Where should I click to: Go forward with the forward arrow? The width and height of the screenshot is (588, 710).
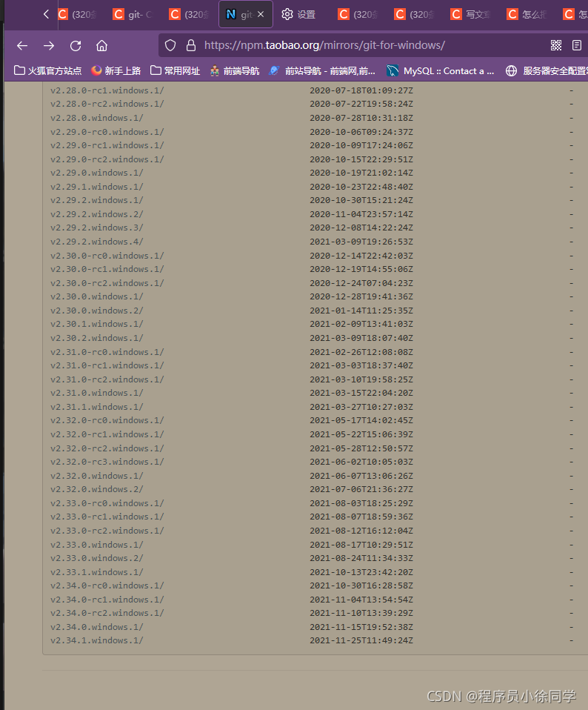coord(49,46)
